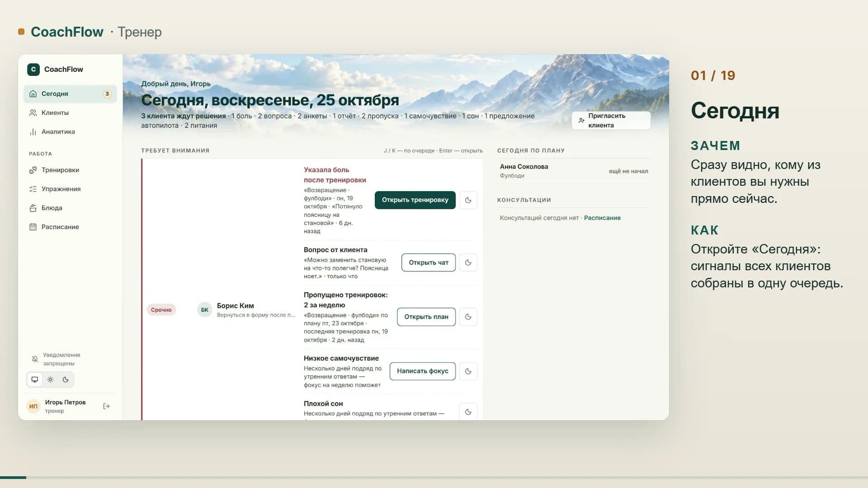The height and width of the screenshot is (488, 868).
Task: Open the Упражнения list
Action: coord(70,189)
